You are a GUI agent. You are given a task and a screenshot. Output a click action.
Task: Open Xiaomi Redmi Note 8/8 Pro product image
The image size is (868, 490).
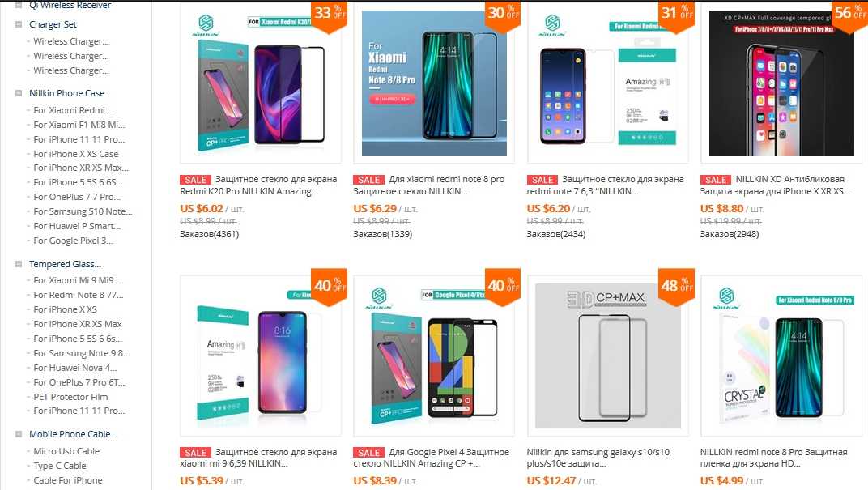434,83
